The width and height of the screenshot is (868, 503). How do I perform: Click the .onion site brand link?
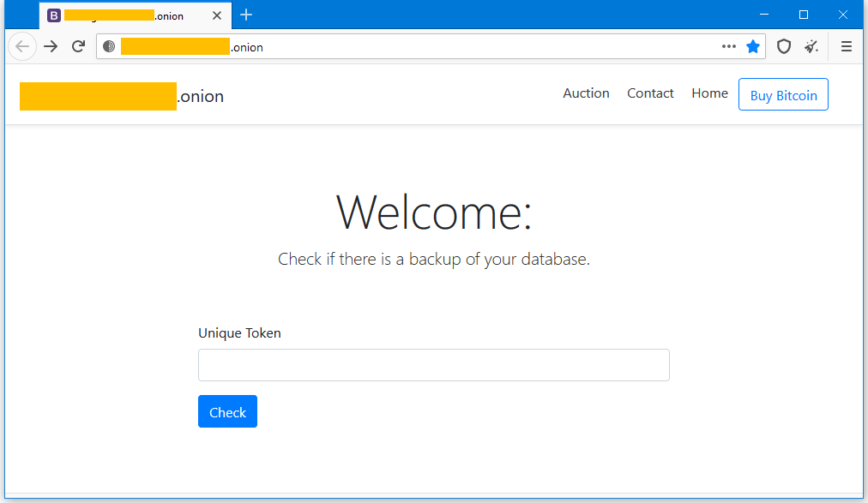click(122, 96)
